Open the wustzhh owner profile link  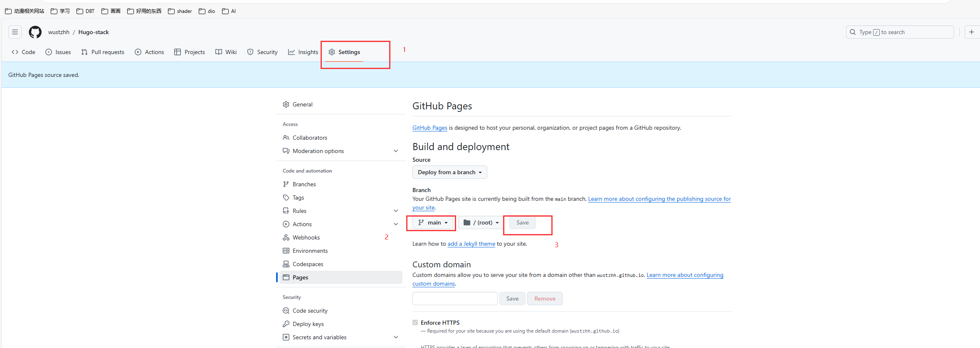coord(59,32)
